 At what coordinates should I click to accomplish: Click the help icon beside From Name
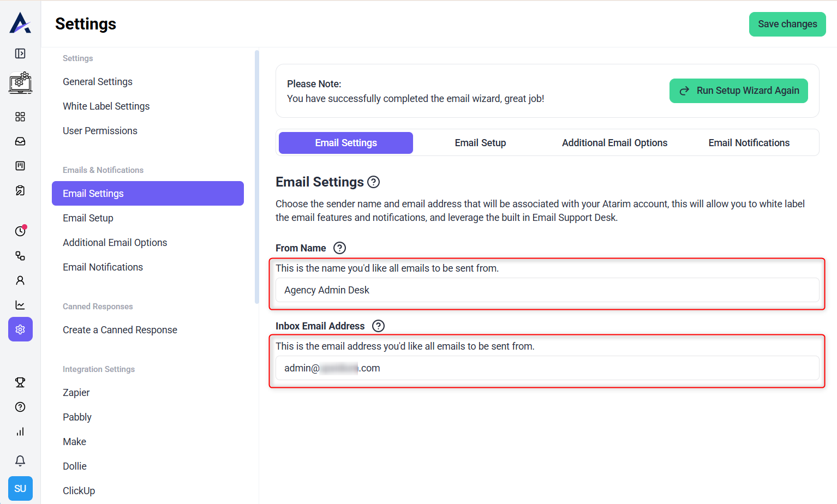tap(339, 248)
